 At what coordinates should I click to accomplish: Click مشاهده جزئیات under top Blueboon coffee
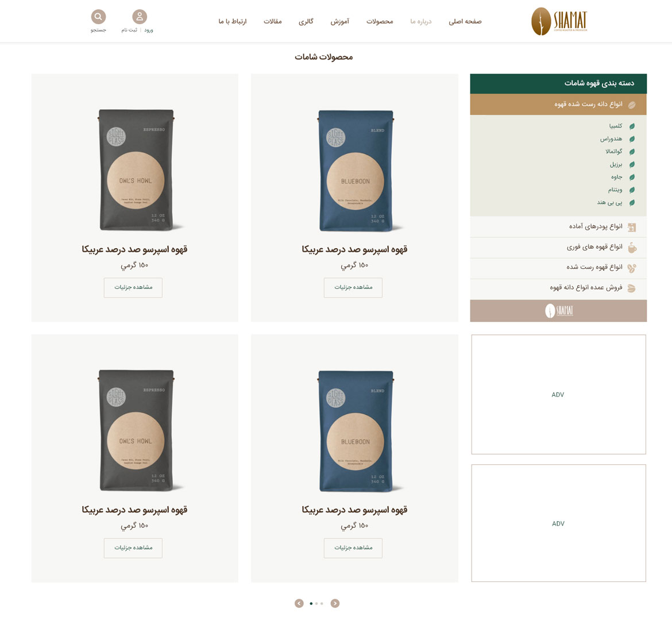pyautogui.click(x=353, y=287)
